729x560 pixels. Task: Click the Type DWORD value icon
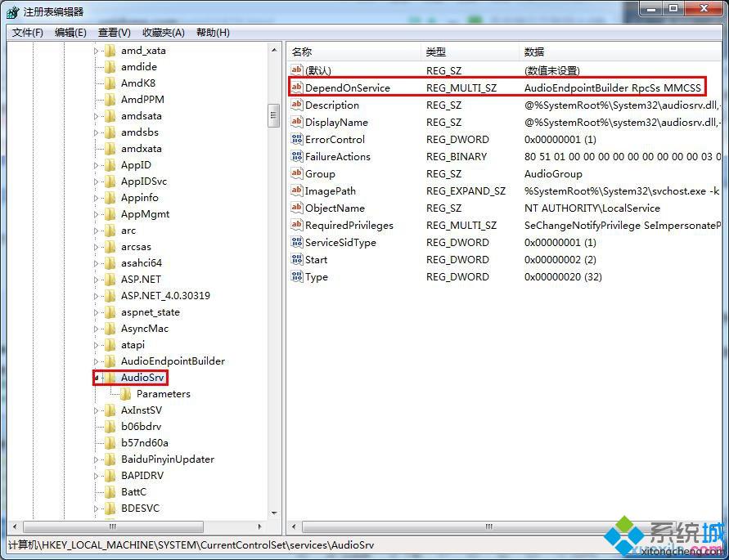[x=297, y=276]
